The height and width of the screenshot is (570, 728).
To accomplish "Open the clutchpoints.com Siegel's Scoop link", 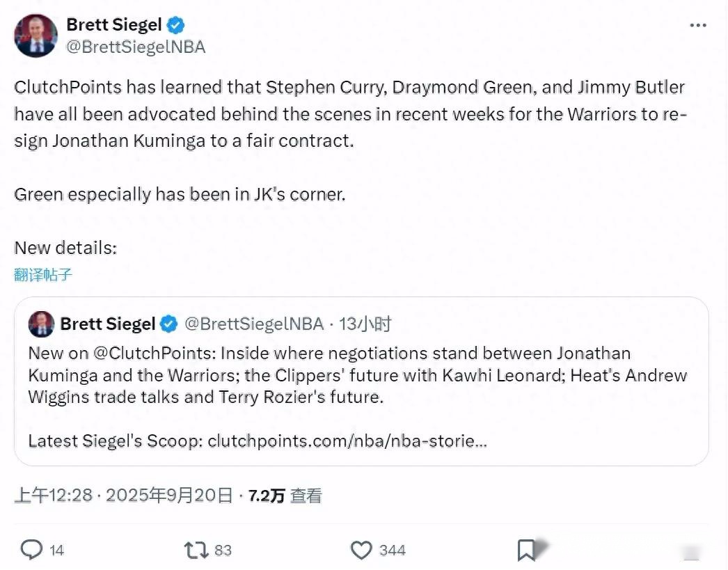I will 347,441.
